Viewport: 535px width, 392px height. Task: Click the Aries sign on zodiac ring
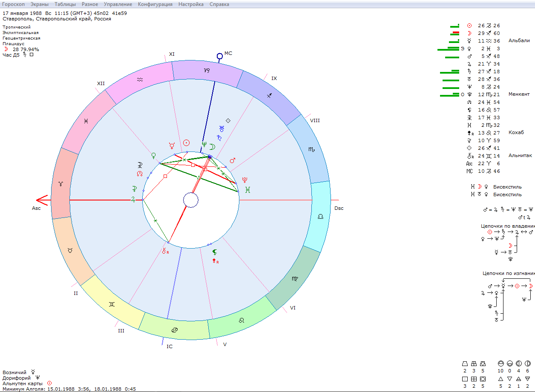point(60,183)
